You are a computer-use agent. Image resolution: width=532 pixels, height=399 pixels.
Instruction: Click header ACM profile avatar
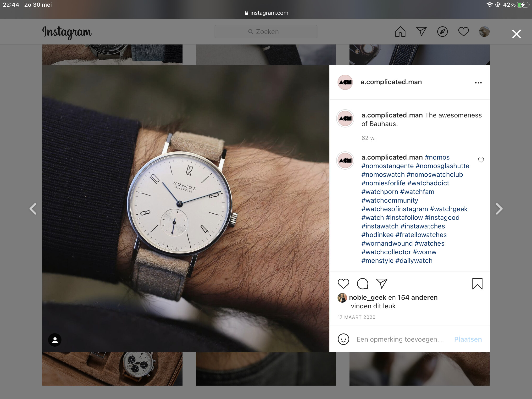[x=345, y=82]
